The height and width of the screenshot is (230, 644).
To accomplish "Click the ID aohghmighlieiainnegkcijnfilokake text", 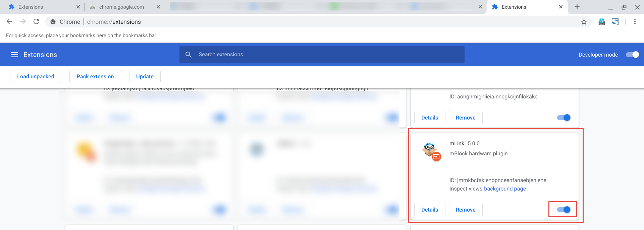I will [493, 96].
